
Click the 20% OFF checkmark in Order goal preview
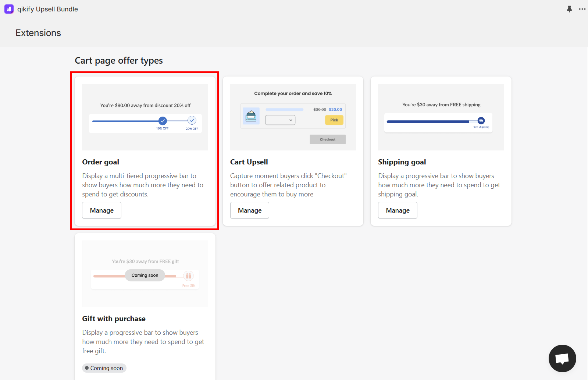(x=192, y=120)
